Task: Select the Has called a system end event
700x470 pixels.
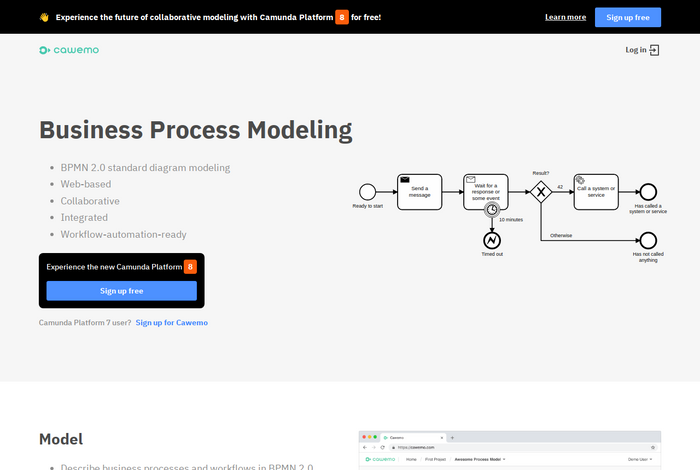Action: (648, 192)
